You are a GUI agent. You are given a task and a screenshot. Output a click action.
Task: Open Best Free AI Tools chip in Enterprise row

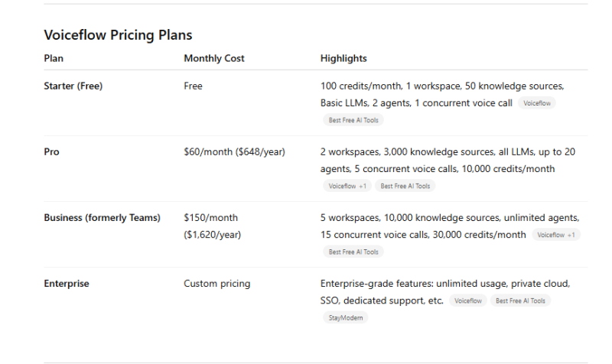click(x=520, y=301)
